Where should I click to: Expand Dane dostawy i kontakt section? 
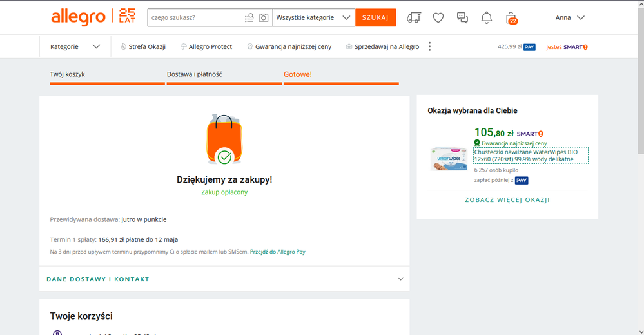coord(224,279)
